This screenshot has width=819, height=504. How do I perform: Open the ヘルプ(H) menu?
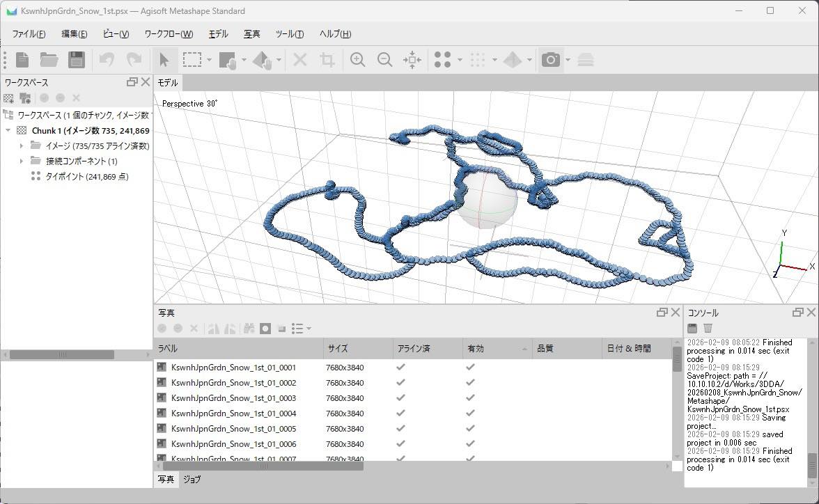pyautogui.click(x=336, y=34)
